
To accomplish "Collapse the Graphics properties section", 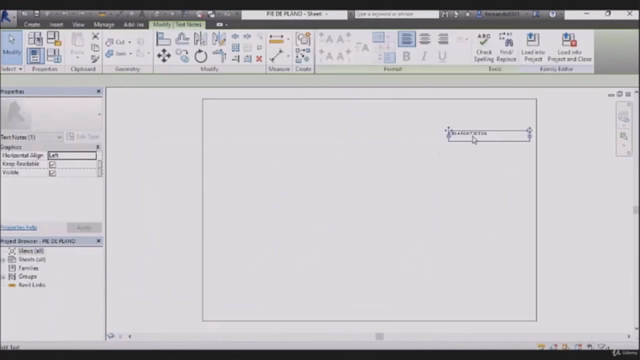I will coord(98,147).
